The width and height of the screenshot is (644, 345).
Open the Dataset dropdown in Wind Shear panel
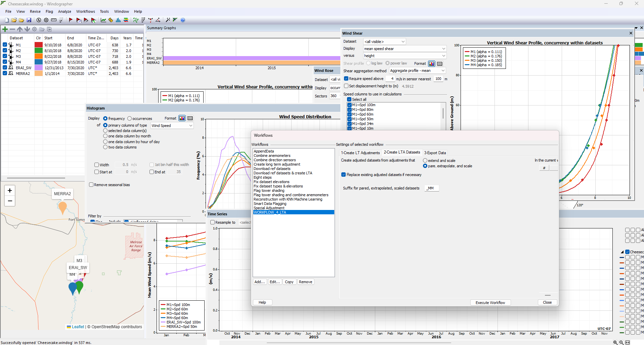coord(384,41)
